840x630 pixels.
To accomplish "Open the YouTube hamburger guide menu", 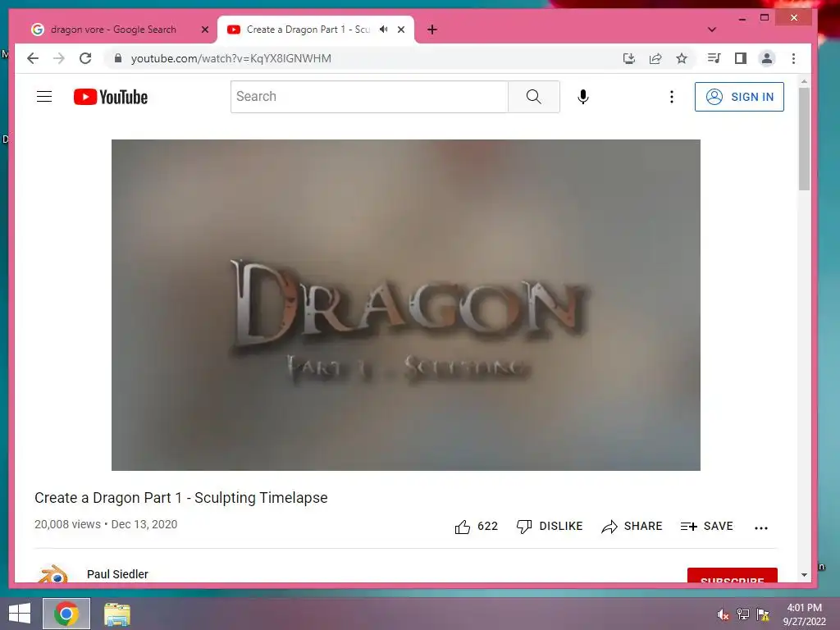I will pyautogui.click(x=44, y=97).
